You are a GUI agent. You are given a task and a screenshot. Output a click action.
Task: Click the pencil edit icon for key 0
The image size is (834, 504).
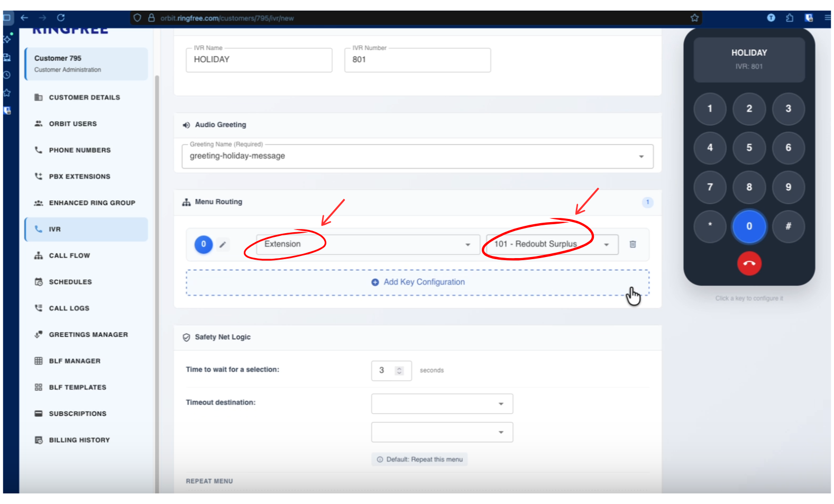(223, 244)
